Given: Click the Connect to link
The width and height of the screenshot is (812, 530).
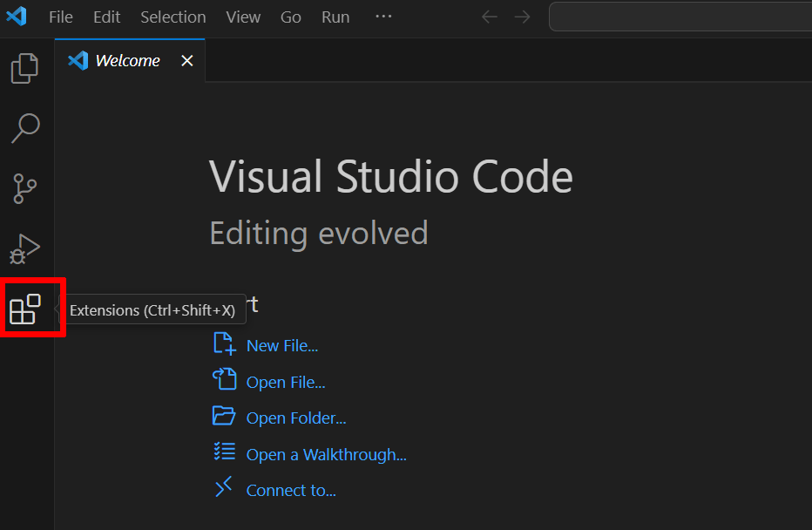Looking at the screenshot, I should [x=290, y=490].
